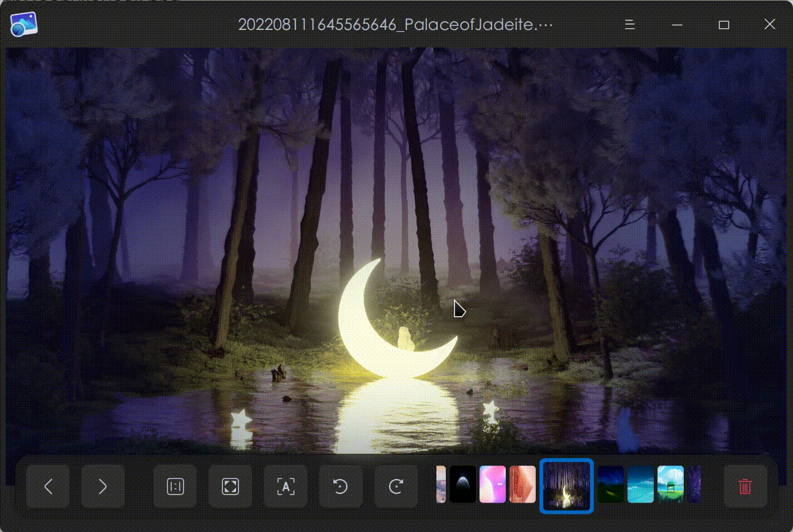Image resolution: width=793 pixels, height=532 pixels.
Task: Delete the current image via trash icon
Action: pos(744,487)
